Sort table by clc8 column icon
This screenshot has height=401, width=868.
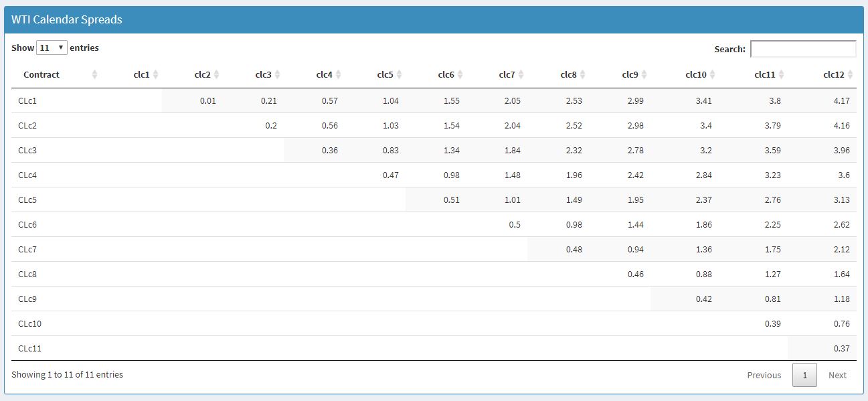pos(582,74)
